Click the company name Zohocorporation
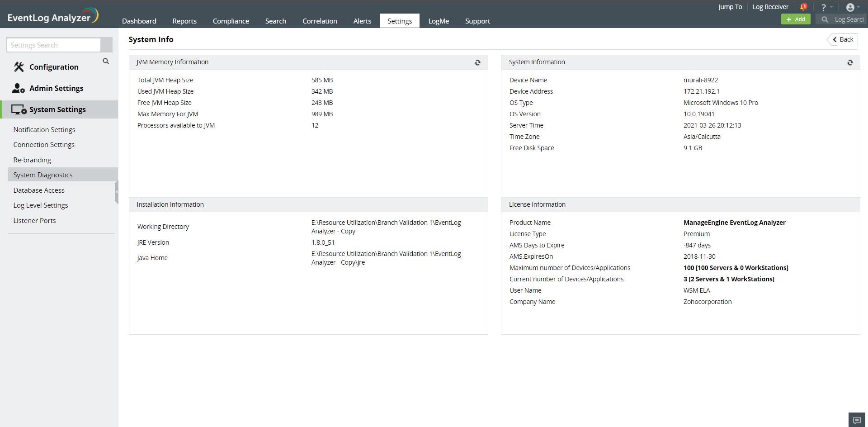This screenshot has height=427, width=868. click(708, 302)
